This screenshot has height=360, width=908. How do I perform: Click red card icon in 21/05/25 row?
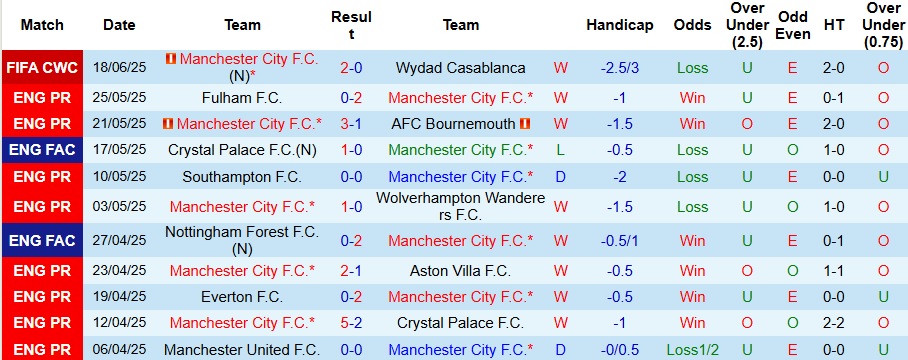[x=168, y=124]
